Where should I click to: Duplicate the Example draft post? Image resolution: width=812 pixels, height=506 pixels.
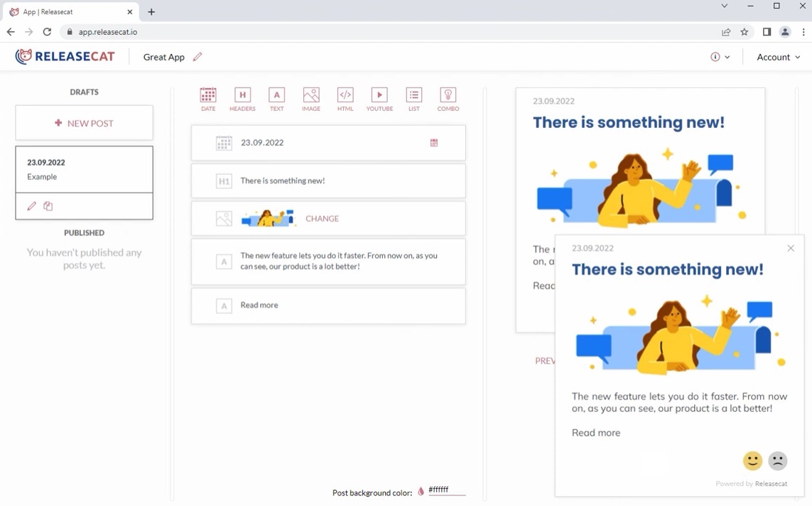(48, 206)
